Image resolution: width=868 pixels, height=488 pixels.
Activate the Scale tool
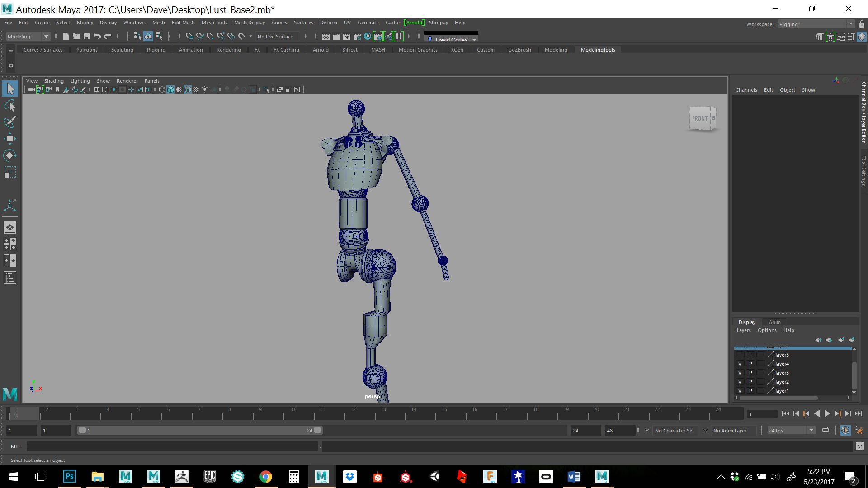10,172
